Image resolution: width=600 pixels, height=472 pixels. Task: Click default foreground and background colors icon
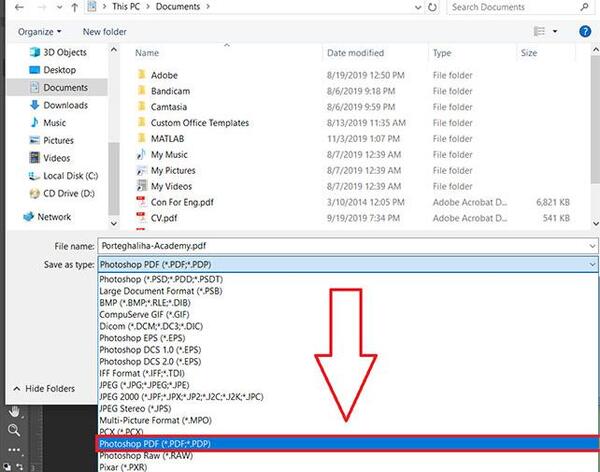[x=7, y=467]
